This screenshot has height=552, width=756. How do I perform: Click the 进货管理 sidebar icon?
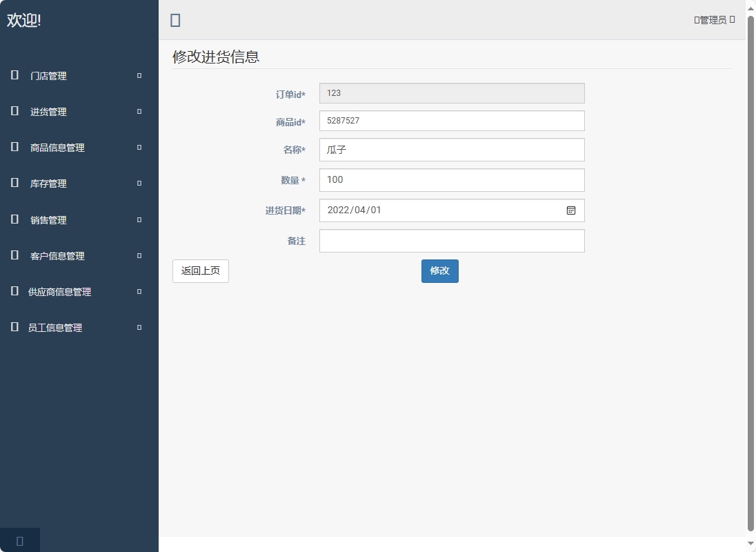click(14, 111)
